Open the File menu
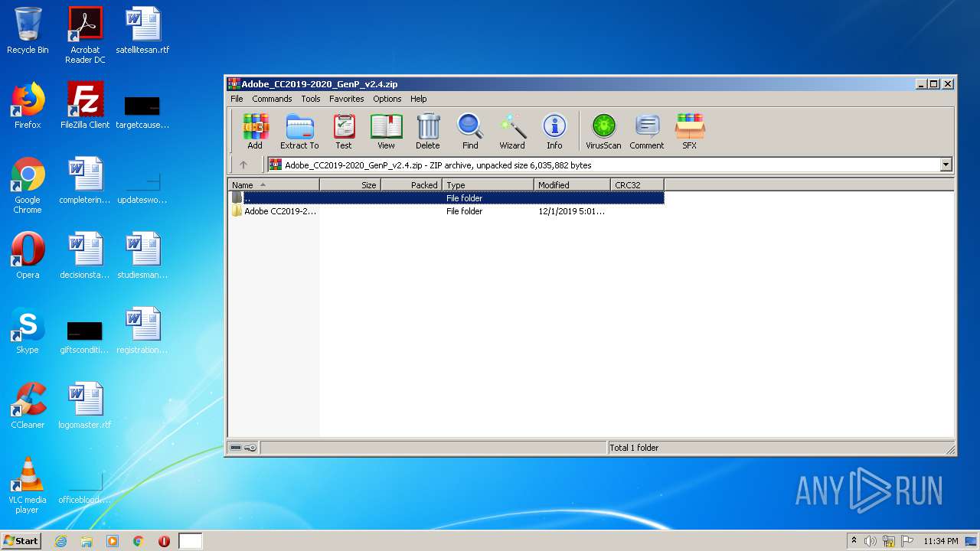Viewport: 980px width, 551px height. click(x=237, y=99)
